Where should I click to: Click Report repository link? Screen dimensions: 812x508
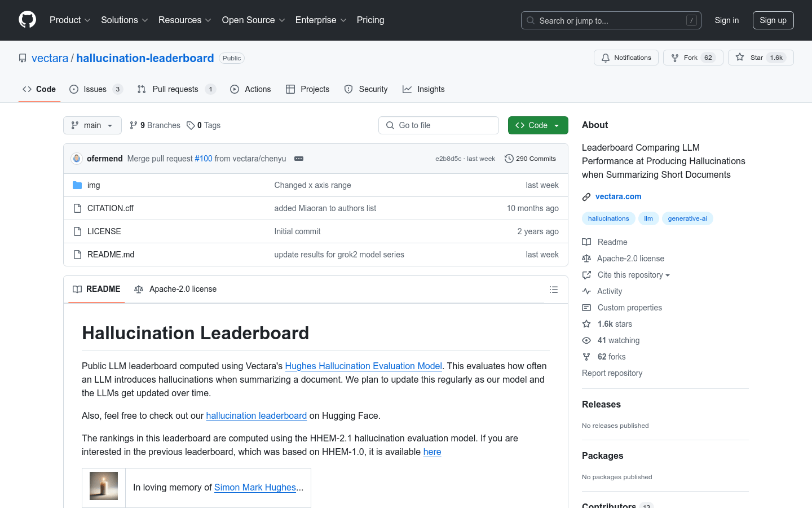(x=612, y=373)
